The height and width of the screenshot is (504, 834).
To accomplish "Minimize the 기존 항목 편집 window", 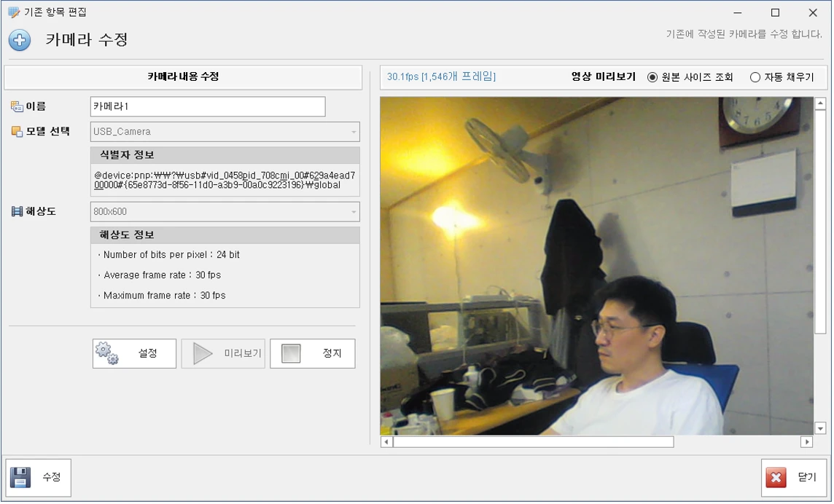I will [x=738, y=12].
